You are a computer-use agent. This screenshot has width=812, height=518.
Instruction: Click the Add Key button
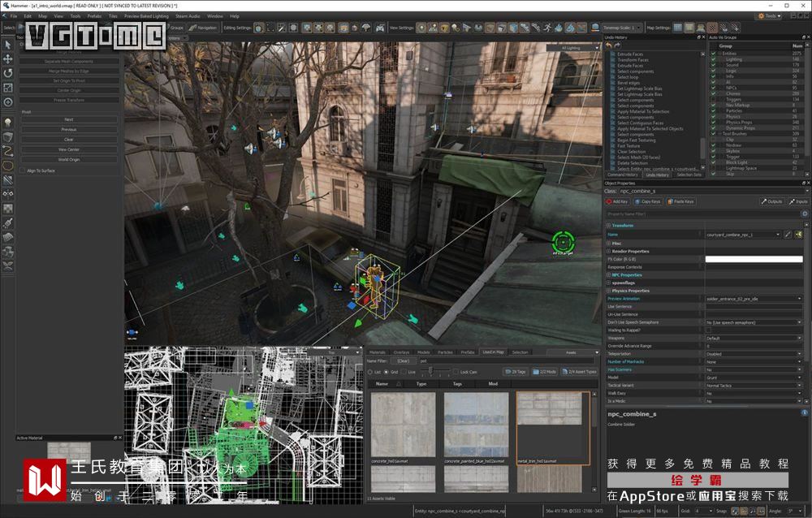617,201
